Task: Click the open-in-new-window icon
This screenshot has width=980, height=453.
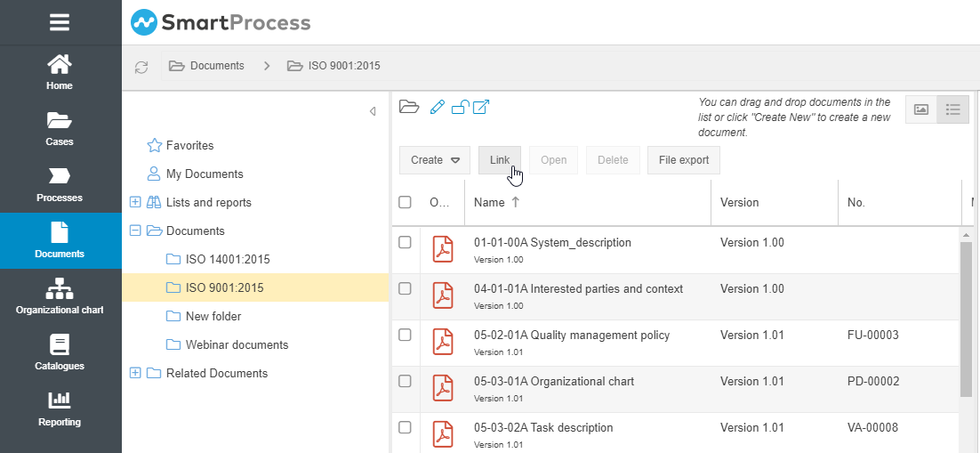Action: click(x=481, y=108)
